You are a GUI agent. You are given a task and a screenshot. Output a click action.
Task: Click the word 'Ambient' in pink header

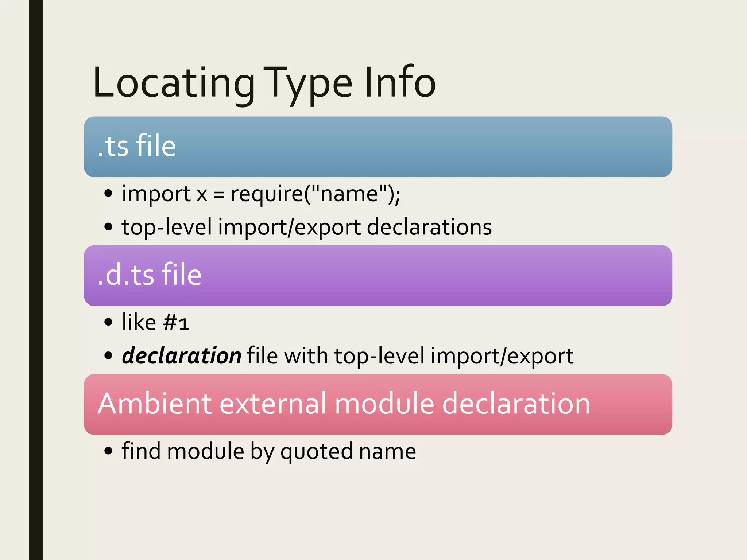coord(155,404)
